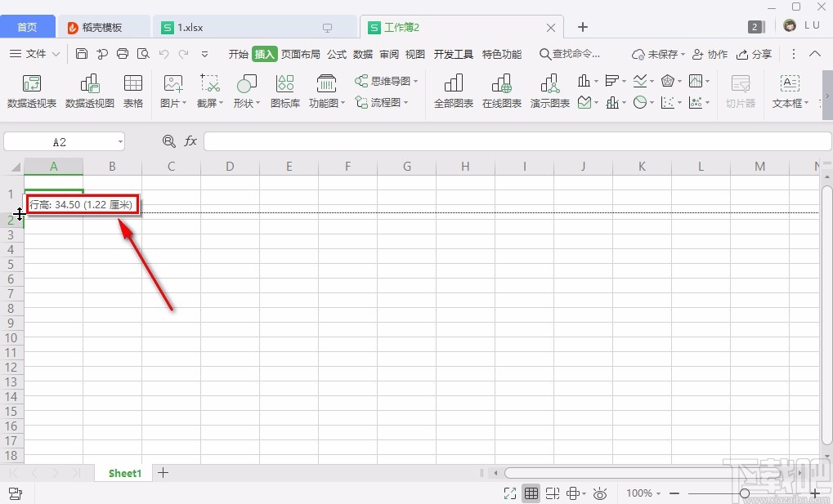
Task: Open the Shapes (形状) gallery
Action: [x=246, y=90]
